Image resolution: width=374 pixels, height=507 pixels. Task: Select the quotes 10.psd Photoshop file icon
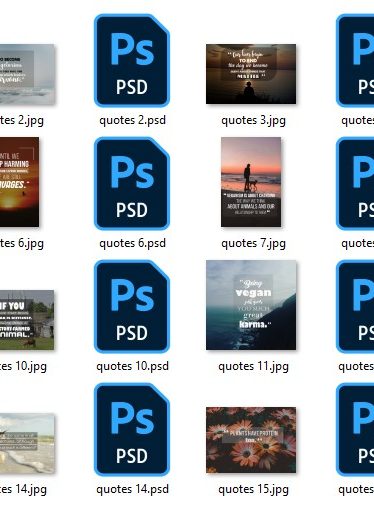[x=132, y=306]
